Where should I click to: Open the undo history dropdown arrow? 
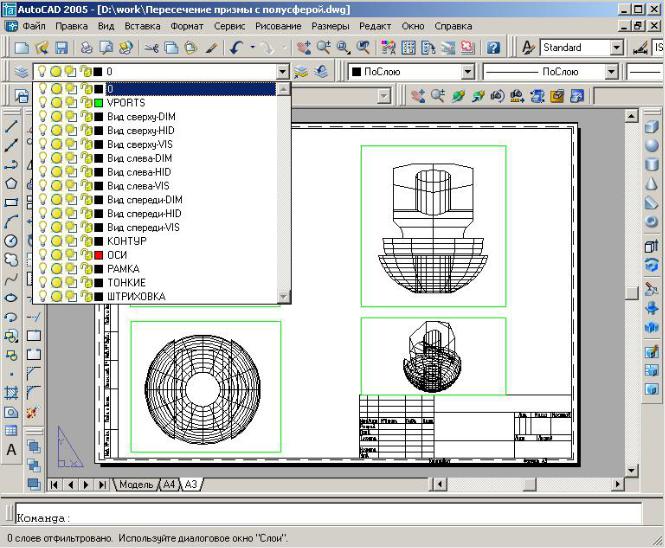click(253, 47)
